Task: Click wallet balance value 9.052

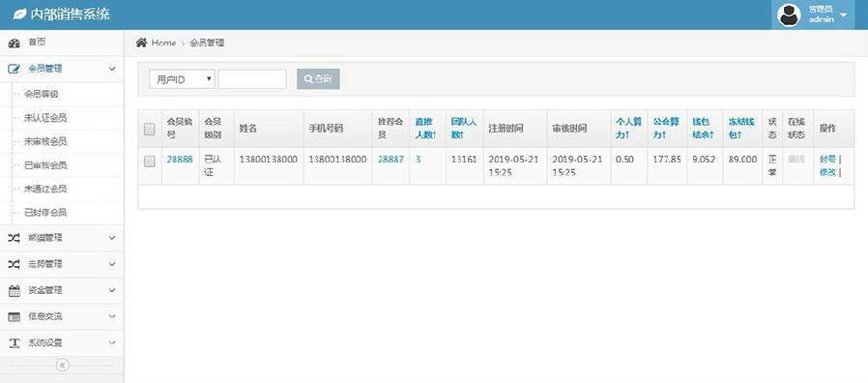Action: click(704, 159)
